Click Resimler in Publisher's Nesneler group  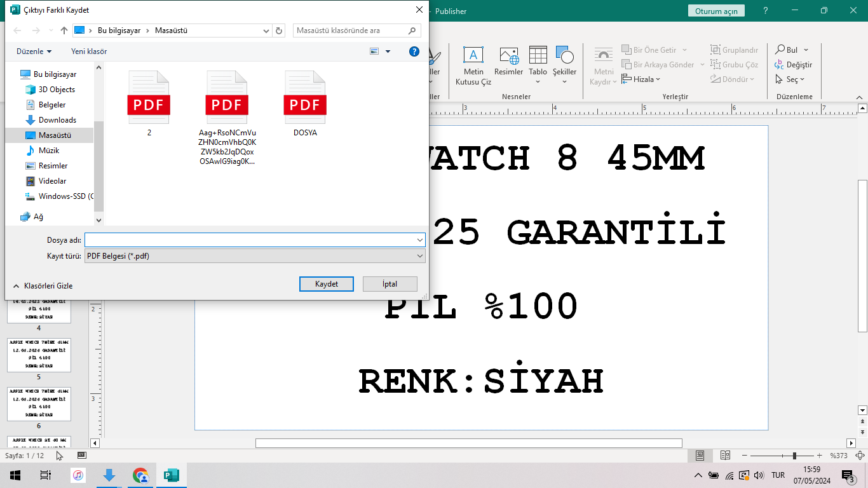[x=508, y=62]
